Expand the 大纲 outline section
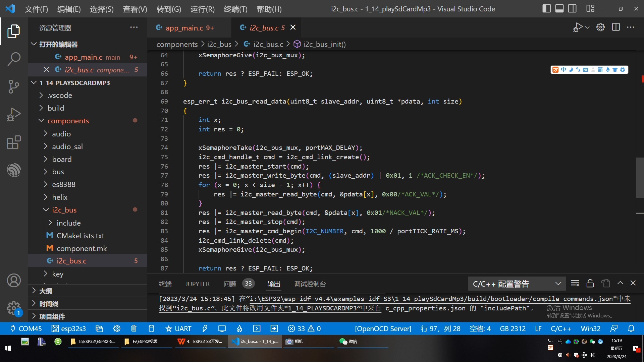644x362 pixels. (x=46, y=291)
